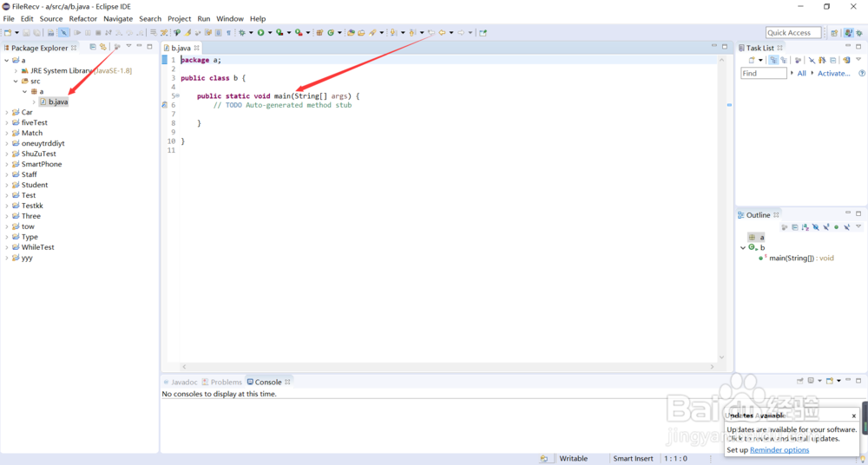
Task: Toggle Link with Editor in Package Explorer
Action: (102, 47)
